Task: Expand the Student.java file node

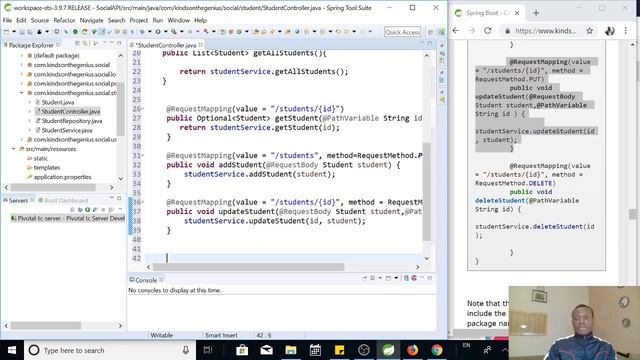Action: (29, 102)
